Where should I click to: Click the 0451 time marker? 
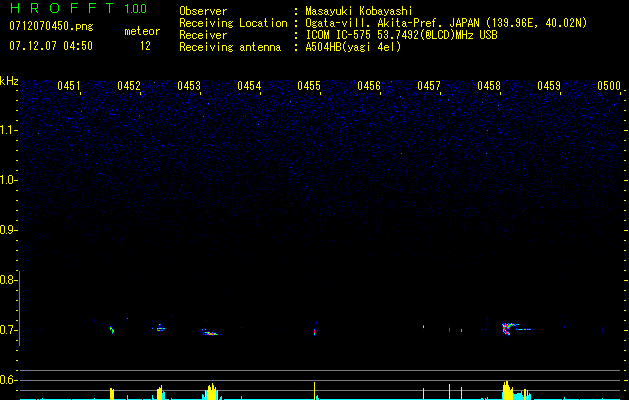tap(69, 86)
